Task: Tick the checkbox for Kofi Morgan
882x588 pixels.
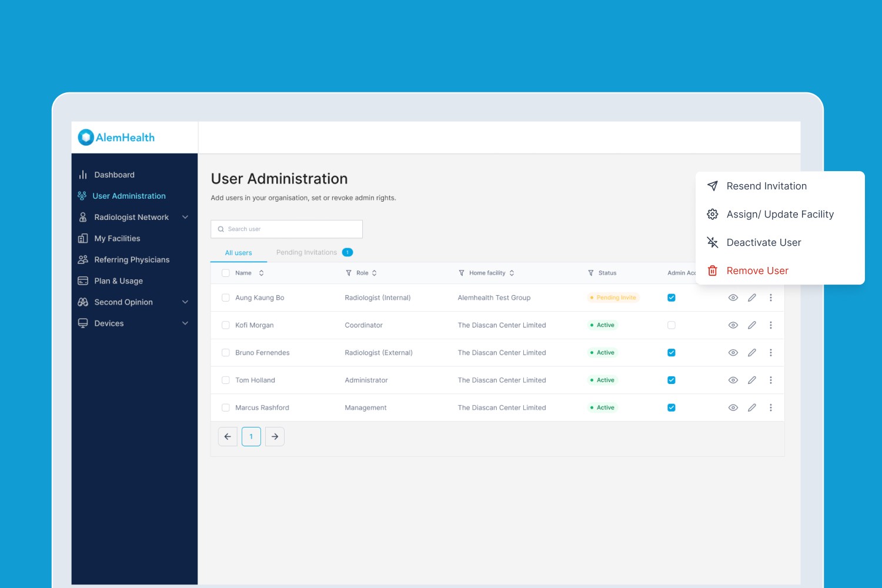Action: [x=226, y=325]
